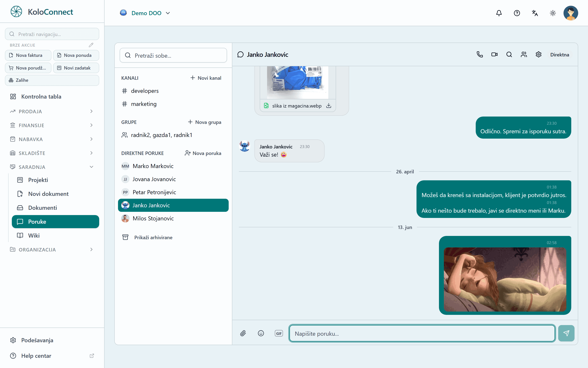Image resolution: width=588 pixels, height=368 pixels.
Task: Open Help centar
Action: point(52,356)
